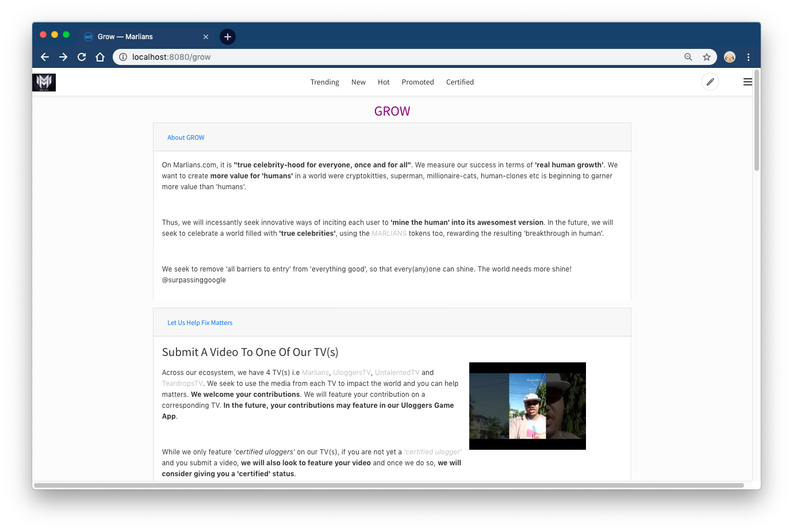Image resolution: width=793 pixels, height=532 pixels.
Task: Click the horizontal page scrollbar
Action: [389, 485]
